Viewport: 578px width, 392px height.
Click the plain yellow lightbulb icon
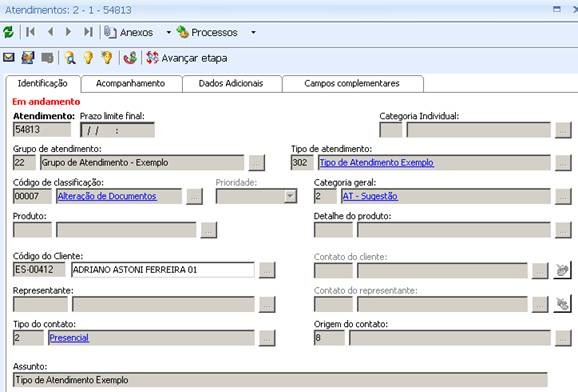coord(88,58)
